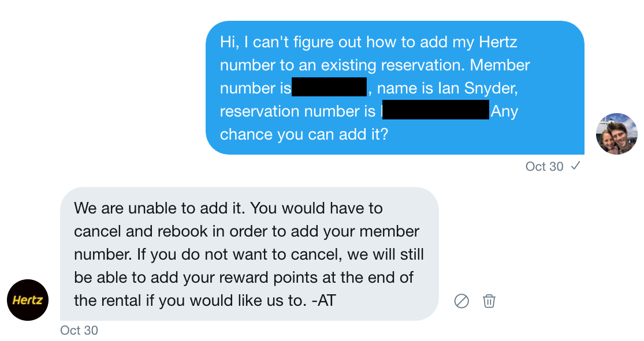Viewport: 644px width, 341px height.
Task: Delete the Hertz reply with trash icon
Action: [x=489, y=301]
